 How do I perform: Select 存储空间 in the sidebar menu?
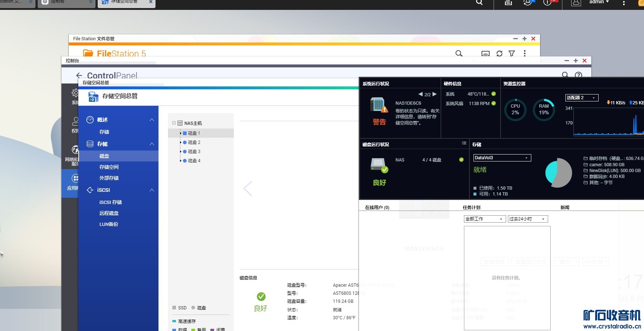109,167
